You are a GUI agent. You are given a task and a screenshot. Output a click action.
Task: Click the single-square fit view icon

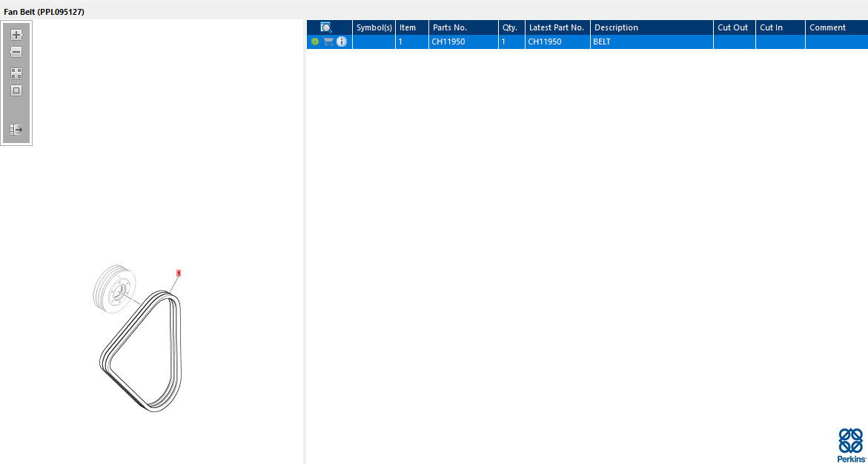point(16,90)
